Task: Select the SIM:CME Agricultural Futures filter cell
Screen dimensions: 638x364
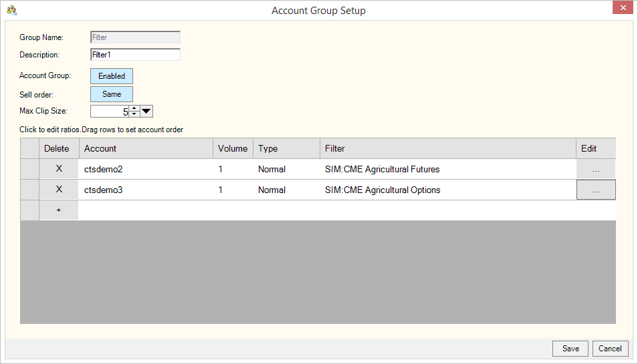Action: pos(447,169)
